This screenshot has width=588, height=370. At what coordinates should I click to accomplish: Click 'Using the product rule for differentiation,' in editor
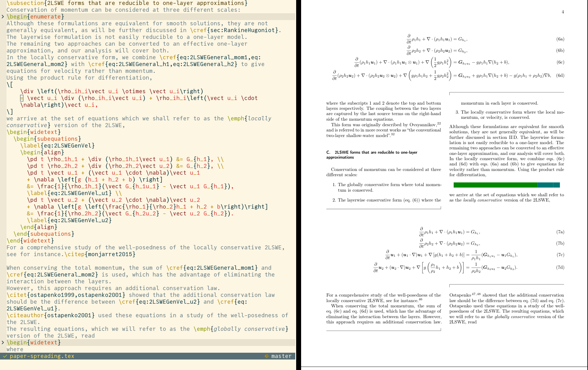(x=79, y=78)
